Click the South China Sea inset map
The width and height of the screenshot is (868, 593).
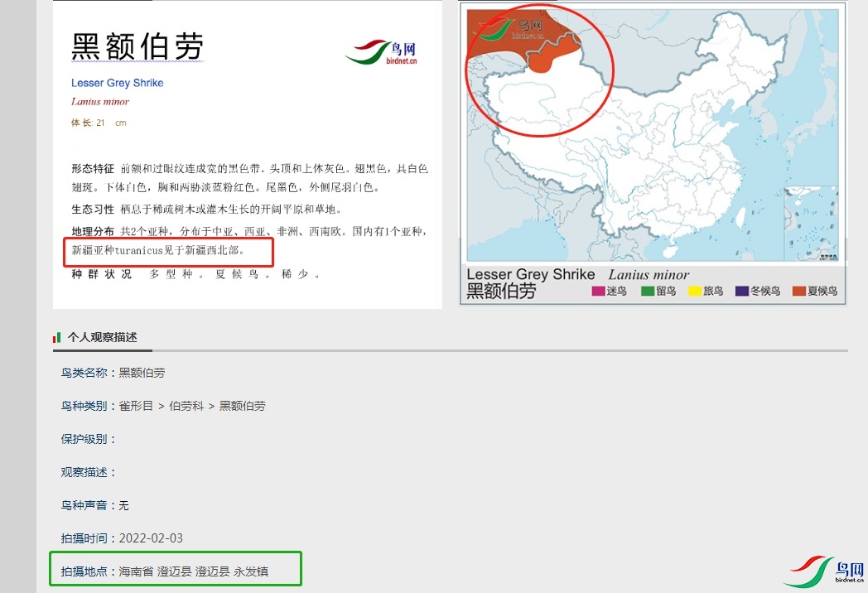[x=813, y=223]
